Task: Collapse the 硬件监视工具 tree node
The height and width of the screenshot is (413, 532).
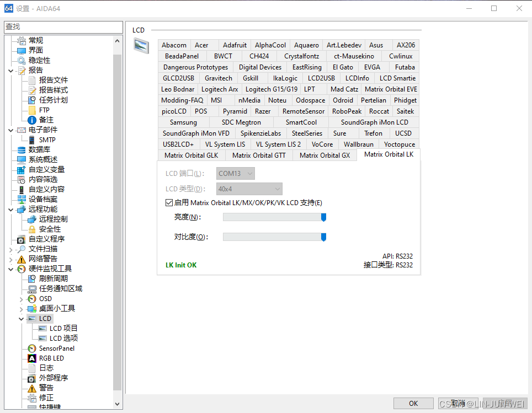Action: [11, 269]
